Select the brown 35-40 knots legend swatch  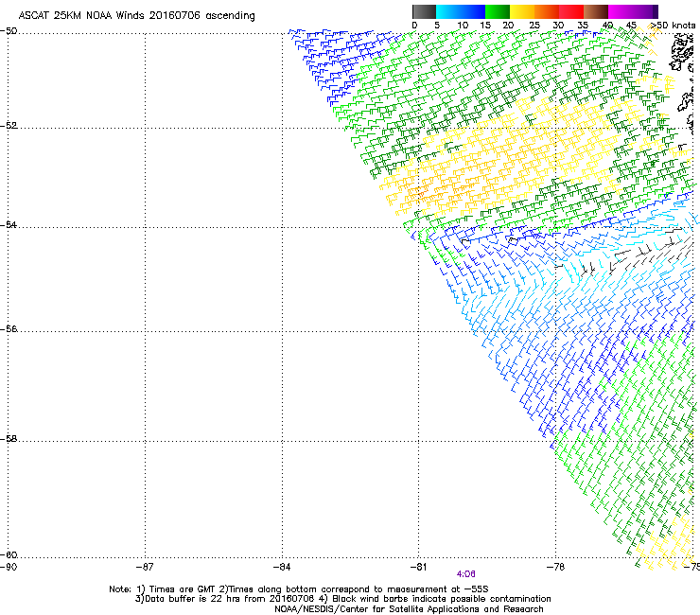(x=596, y=11)
